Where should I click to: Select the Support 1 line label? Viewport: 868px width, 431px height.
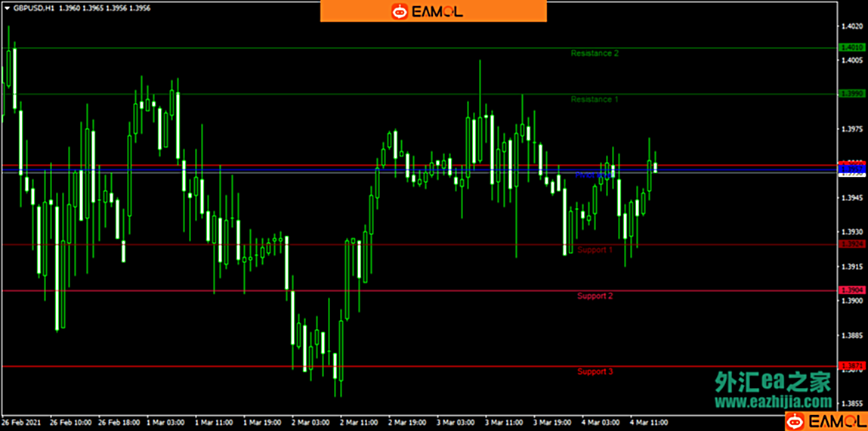pyautogui.click(x=595, y=250)
